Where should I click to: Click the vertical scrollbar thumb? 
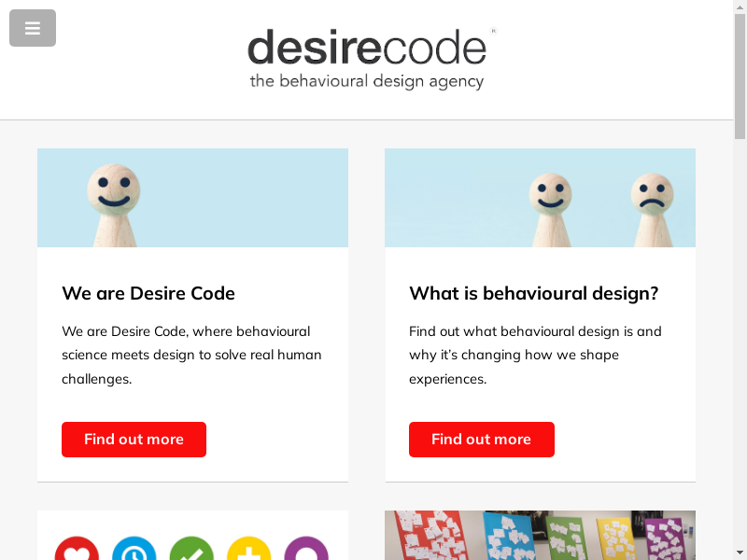(740, 77)
